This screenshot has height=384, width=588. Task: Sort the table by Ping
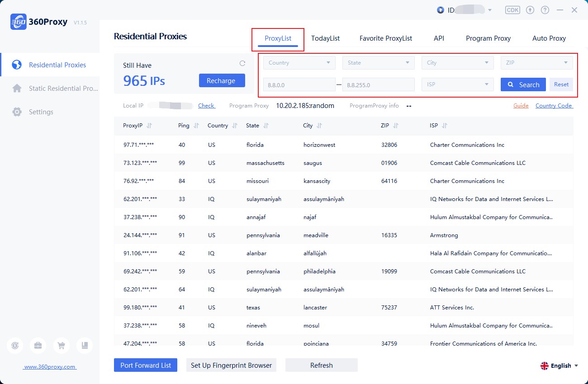tap(196, 126)
